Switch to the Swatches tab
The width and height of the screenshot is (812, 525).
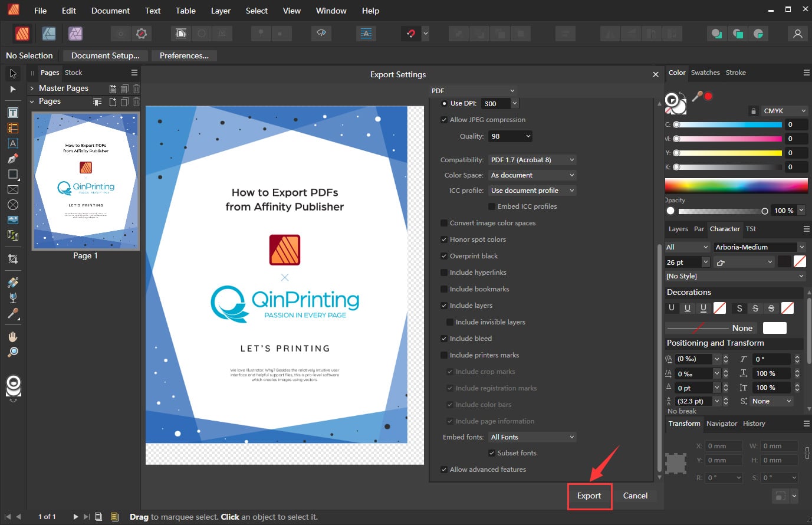pos(705,73)
